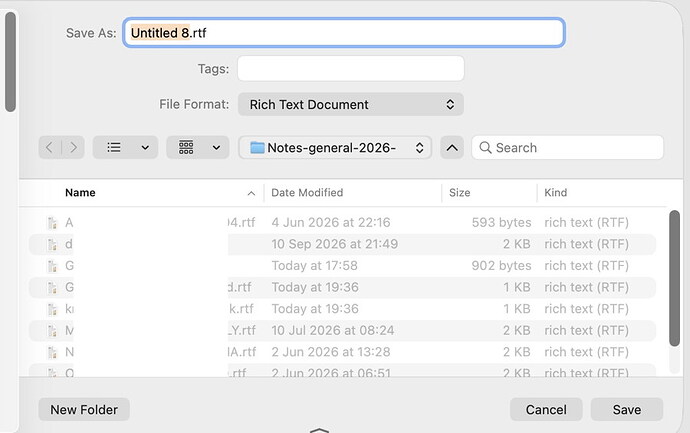Select file modified 2 Jun 2026 at 13:28
This screenshot has width=690, height=433.
click(x=342, y=352)
